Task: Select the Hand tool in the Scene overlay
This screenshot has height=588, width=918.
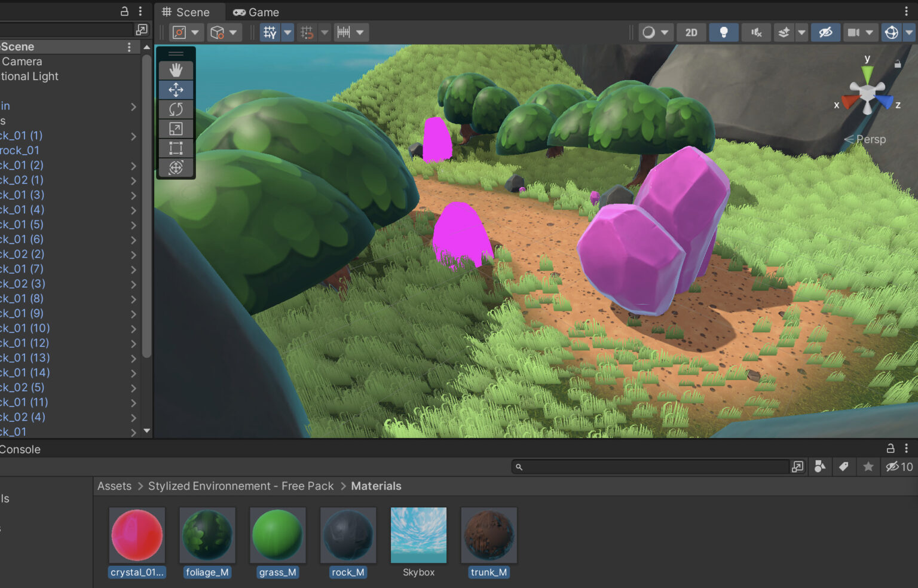Action: 176,70
